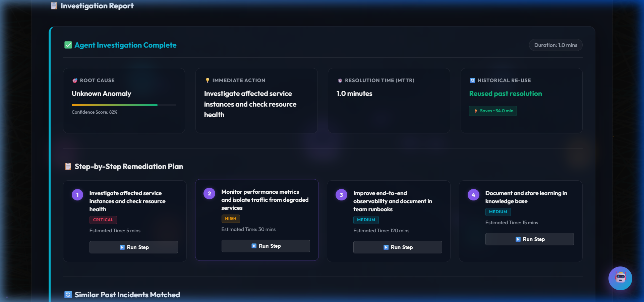644x302 pixels.
Task: Click the confidence score progress bar
Action: pos(124,105)
